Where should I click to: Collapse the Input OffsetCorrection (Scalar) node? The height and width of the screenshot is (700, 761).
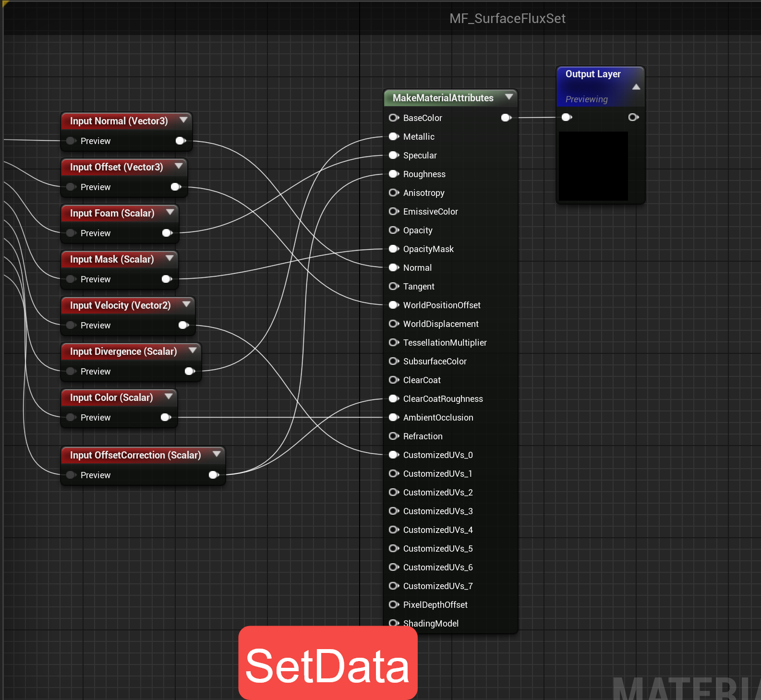[217, 454]
